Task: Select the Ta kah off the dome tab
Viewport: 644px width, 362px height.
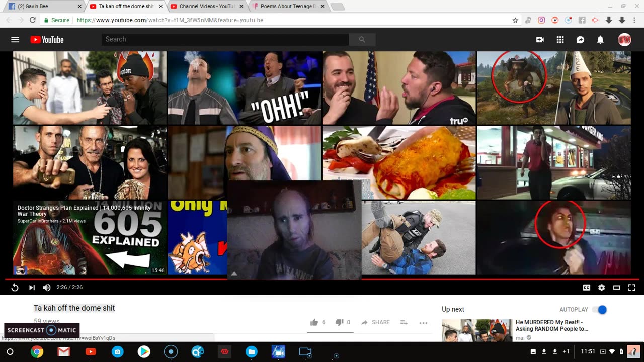Action: point(125,6)
